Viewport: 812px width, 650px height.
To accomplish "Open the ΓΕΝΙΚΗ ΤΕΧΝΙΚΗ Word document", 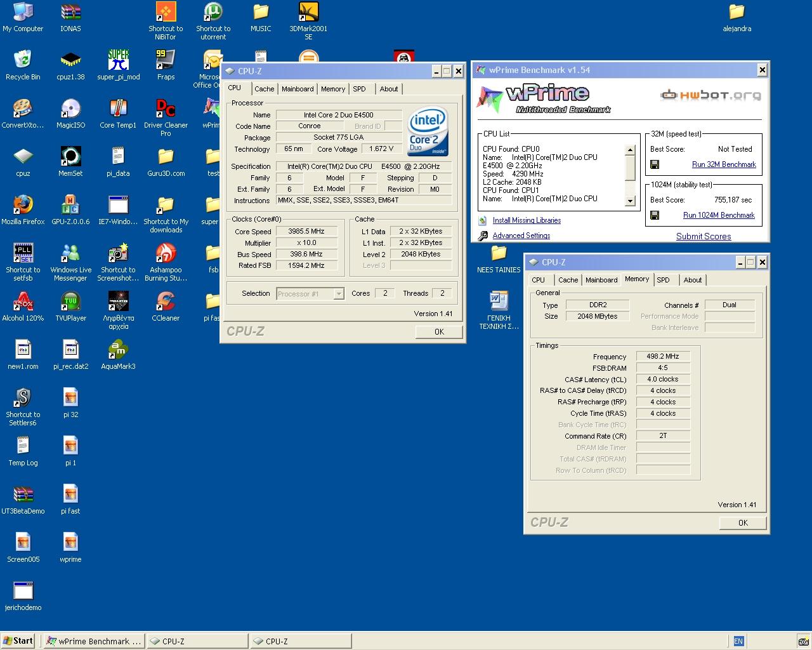I will tap(499, 310).
